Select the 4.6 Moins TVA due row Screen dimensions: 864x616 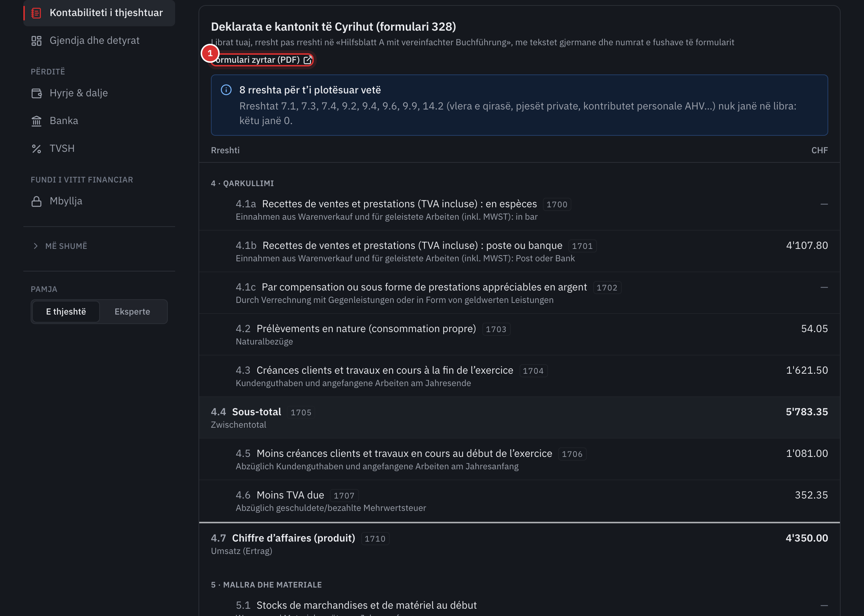coord(519,501)
